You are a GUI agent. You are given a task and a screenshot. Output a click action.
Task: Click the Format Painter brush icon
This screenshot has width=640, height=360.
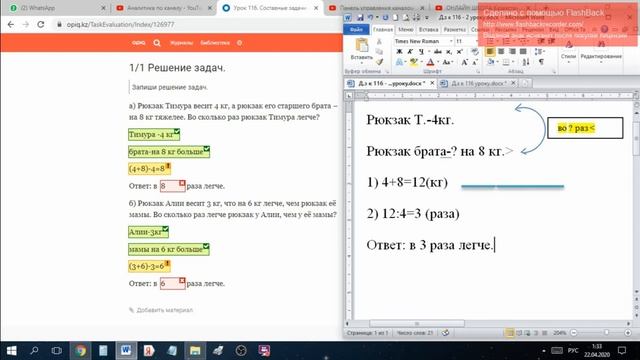[379, 62]
